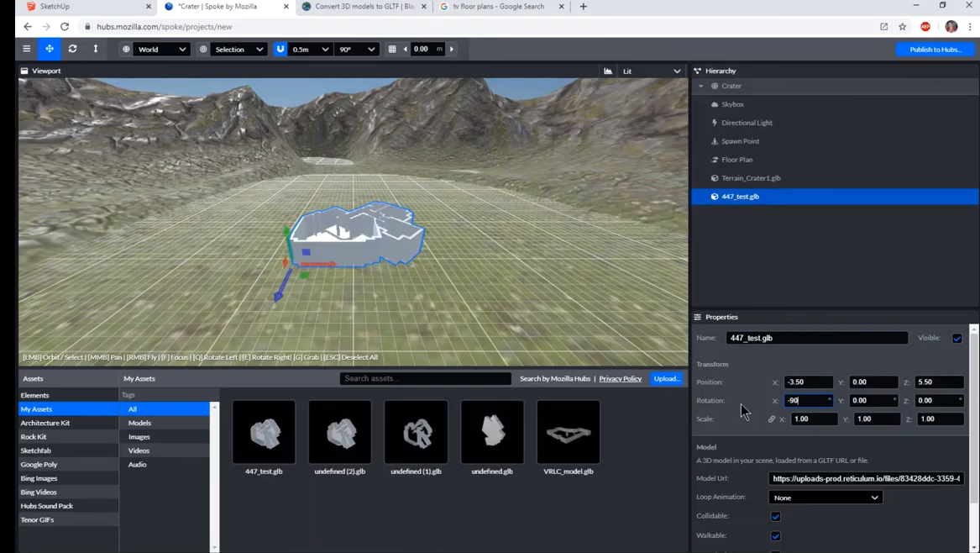Toggle the transform space globe icon
This screenshot has height=553, width=980.
[x=126, y=50]
